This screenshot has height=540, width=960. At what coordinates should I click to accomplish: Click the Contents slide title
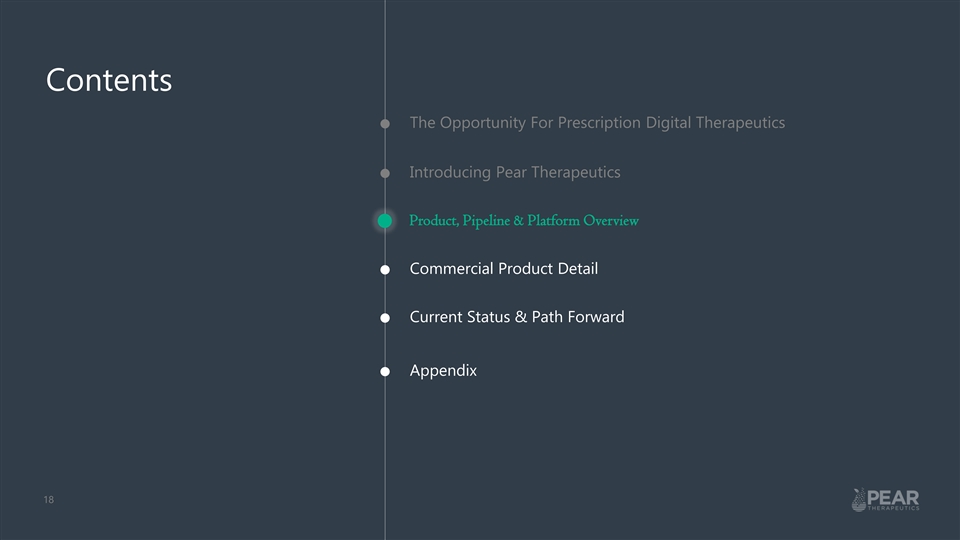[108, 80]
